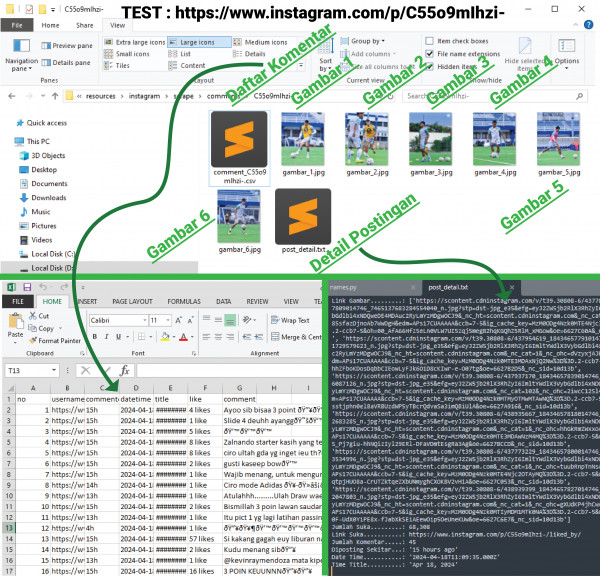Save the workbook in Excel
This screenshot has width=600, height=576.
[27, 287]
